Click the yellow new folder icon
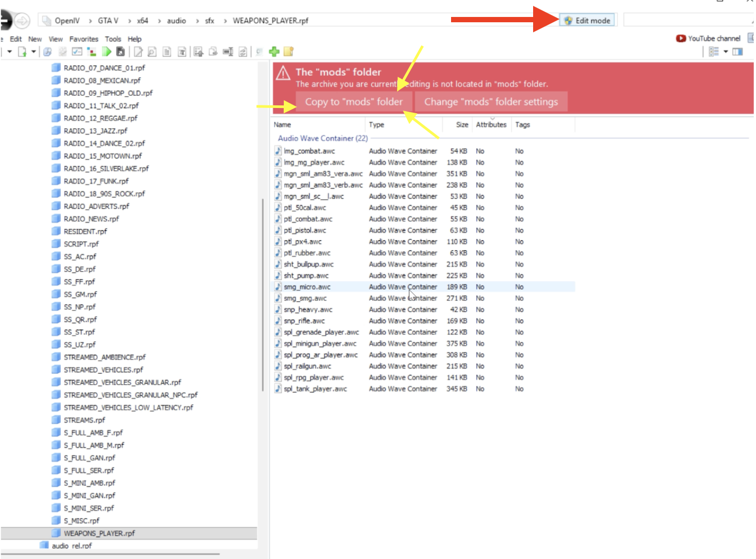 tap(289, 51)
